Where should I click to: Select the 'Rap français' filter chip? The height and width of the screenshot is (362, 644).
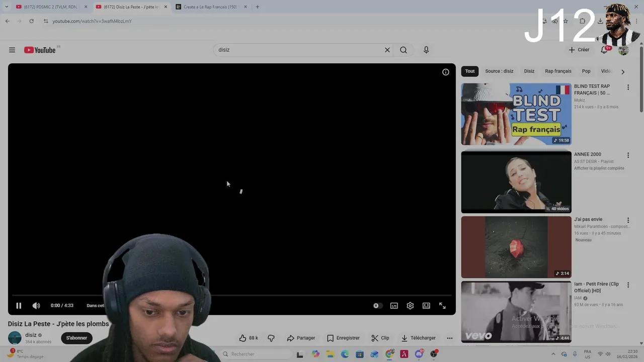coord(558,71)
